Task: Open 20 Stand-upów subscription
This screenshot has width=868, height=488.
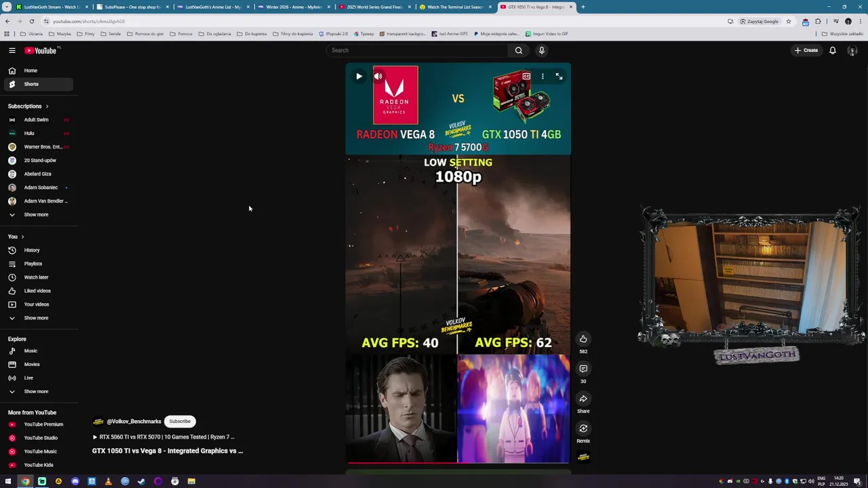Action: point(39,161)
